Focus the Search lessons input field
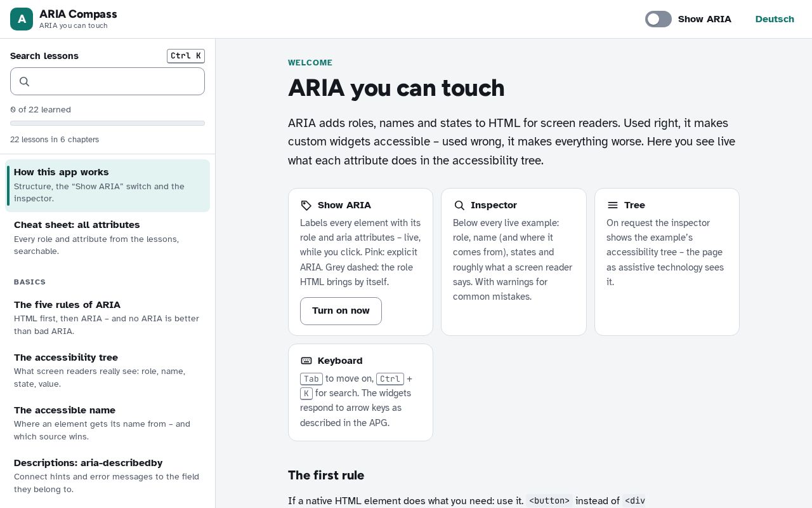Image resolution: width=812 pixels, height=508 pixels. (x=107, y=81)
